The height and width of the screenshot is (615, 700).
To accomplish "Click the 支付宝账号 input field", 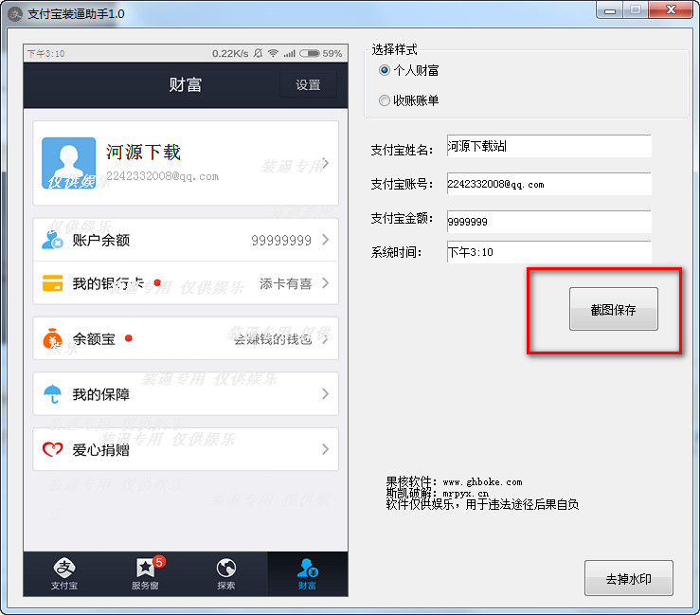I will (548, 184).
